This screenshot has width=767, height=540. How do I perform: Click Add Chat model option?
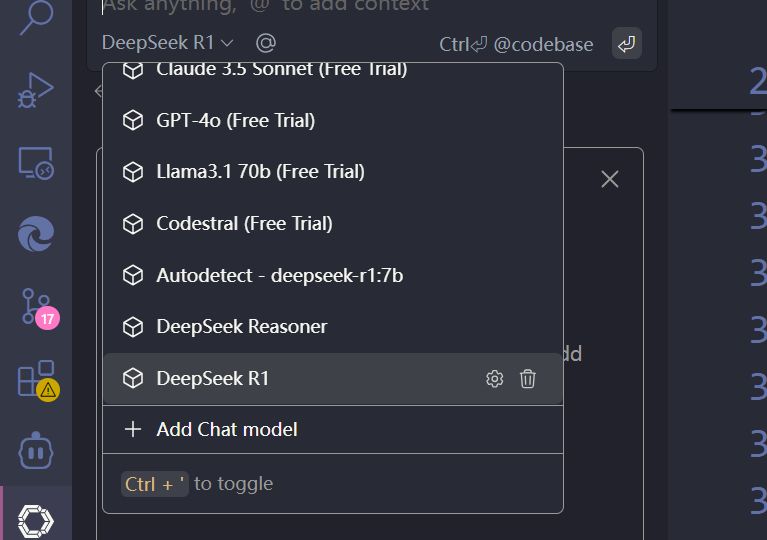pos(226,430)
